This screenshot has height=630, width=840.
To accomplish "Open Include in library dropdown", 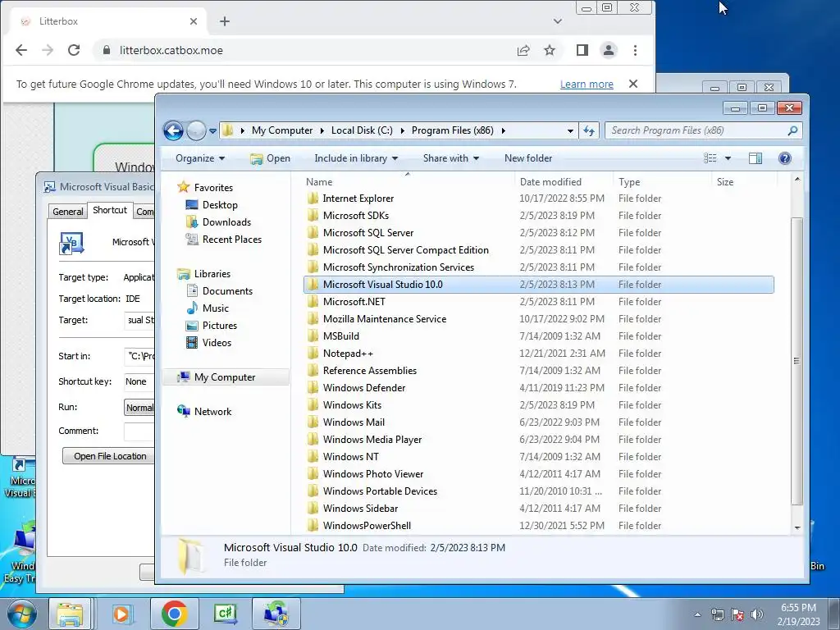I will point(356,158).
